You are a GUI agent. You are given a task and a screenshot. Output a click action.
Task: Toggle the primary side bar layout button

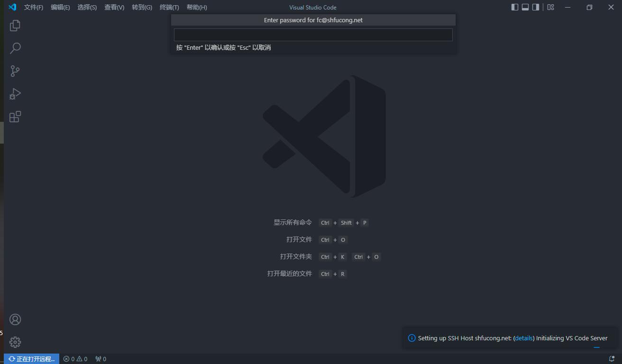(515, 7)
